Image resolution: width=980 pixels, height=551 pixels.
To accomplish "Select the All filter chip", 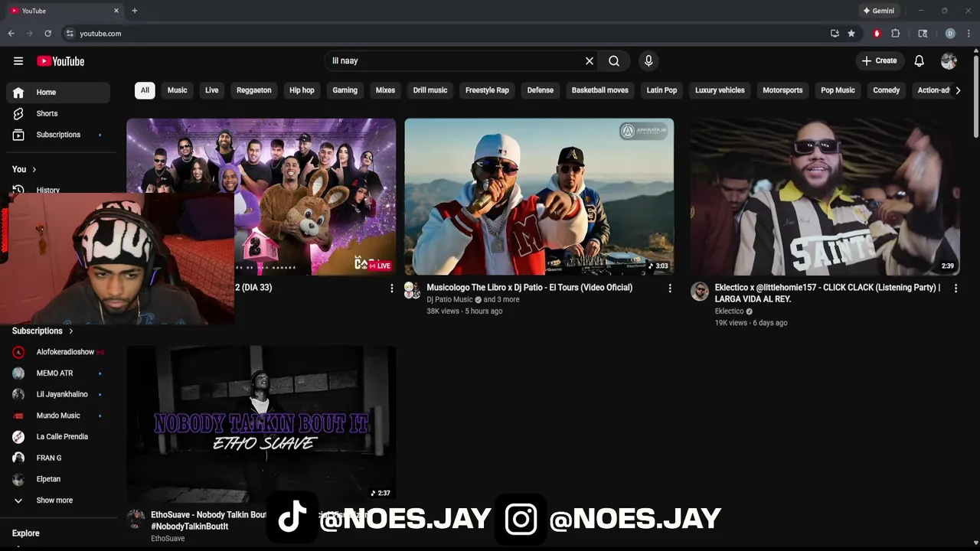I will click(x=145, y=90).
